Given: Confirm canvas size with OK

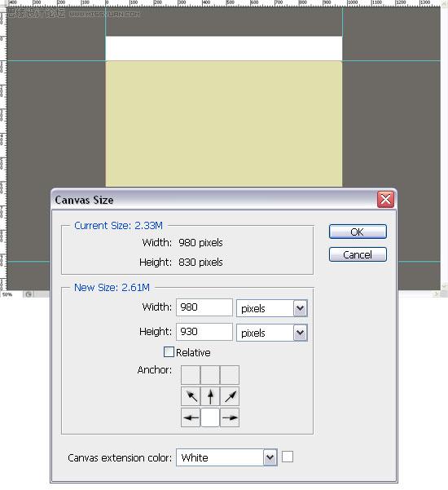Looking at the screenshot, I should [x=358, y=232].
